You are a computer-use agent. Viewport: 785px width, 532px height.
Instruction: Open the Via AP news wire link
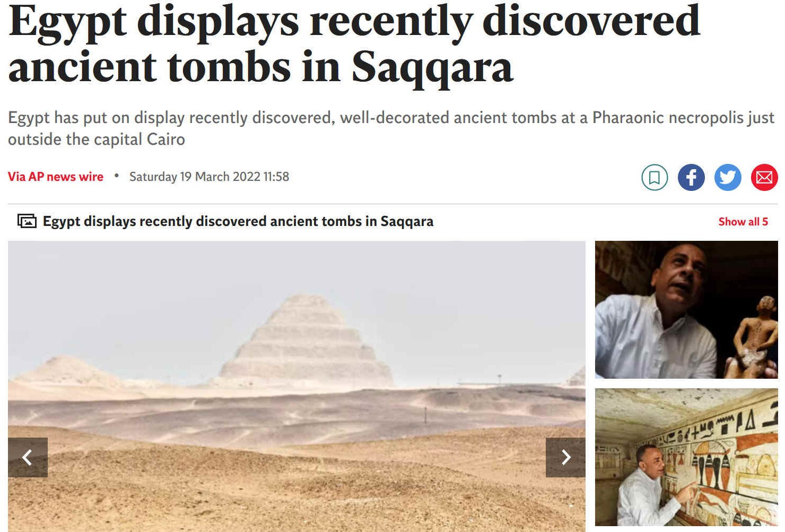click(56, 177)
